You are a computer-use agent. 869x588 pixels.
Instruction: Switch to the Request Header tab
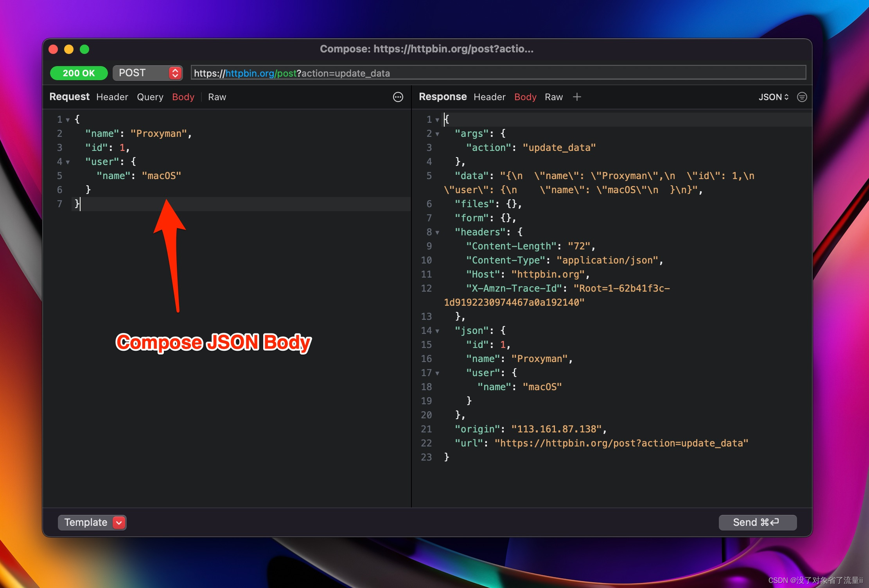pos(112,97)
